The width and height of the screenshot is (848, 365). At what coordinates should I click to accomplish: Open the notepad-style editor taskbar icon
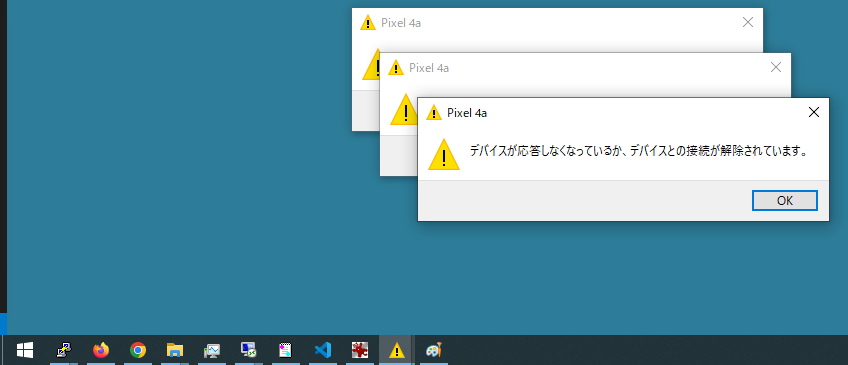(x=286, y=350)
